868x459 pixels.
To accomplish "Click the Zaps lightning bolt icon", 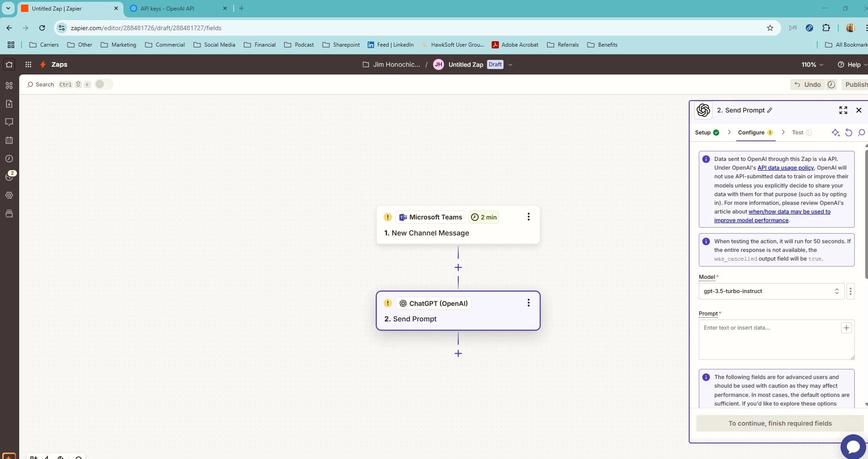I will click(43, 64).
